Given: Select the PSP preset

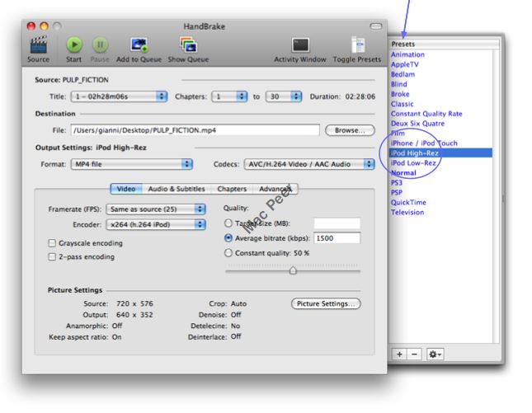Looking at the screenshot, I should 396,193.
